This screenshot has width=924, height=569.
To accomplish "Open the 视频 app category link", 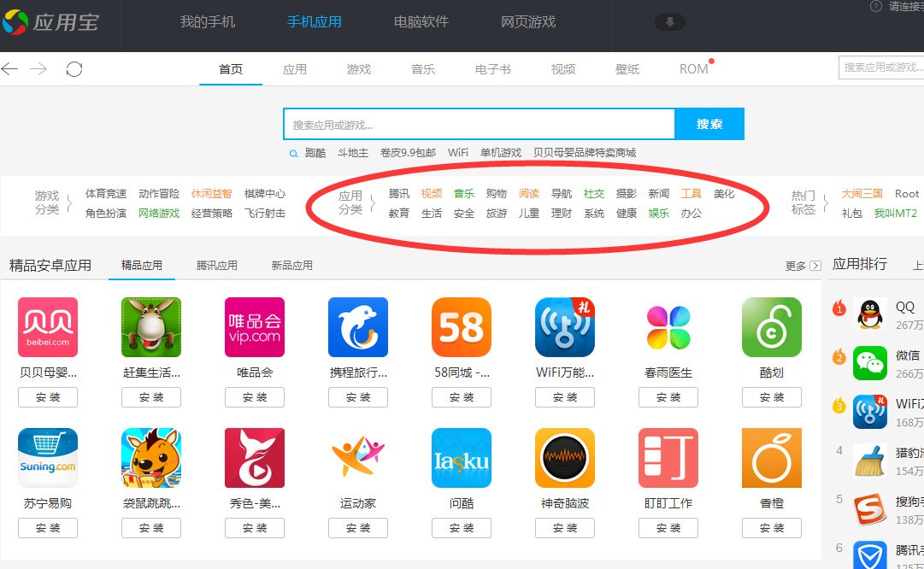I will [x=432, y=194].
